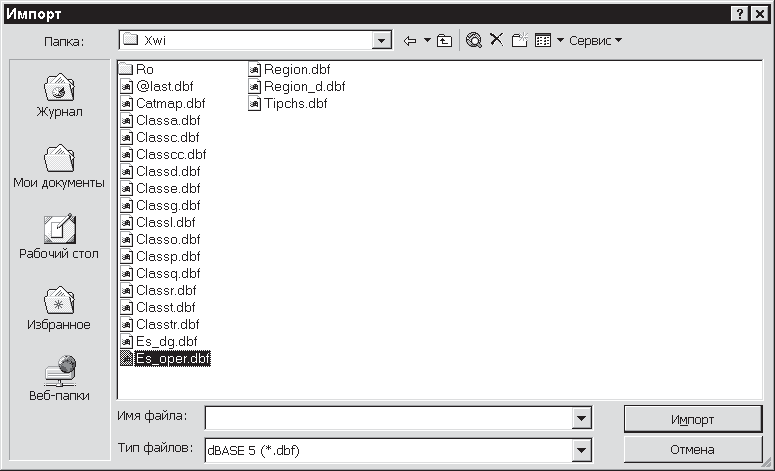Screen dimensions: 775x471
Task: Open the Тип файлов dropdown list
Action: coord(581,451)
